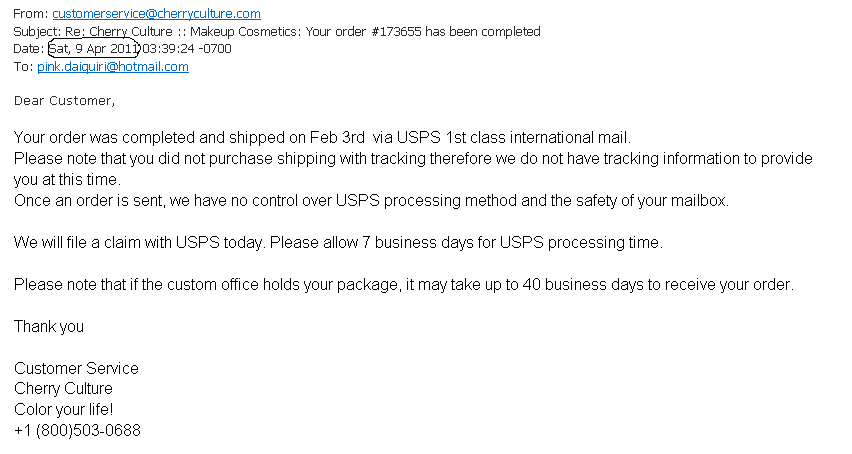
Task: Select the time 03:39:24 -0700 in Date line
Action: [x=187, y=48]
